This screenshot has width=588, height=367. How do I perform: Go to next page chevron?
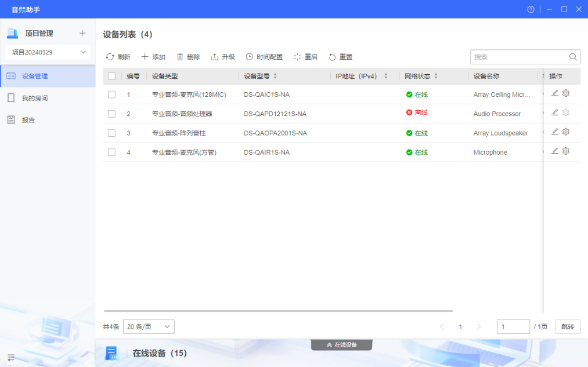(x=478, y=326)
